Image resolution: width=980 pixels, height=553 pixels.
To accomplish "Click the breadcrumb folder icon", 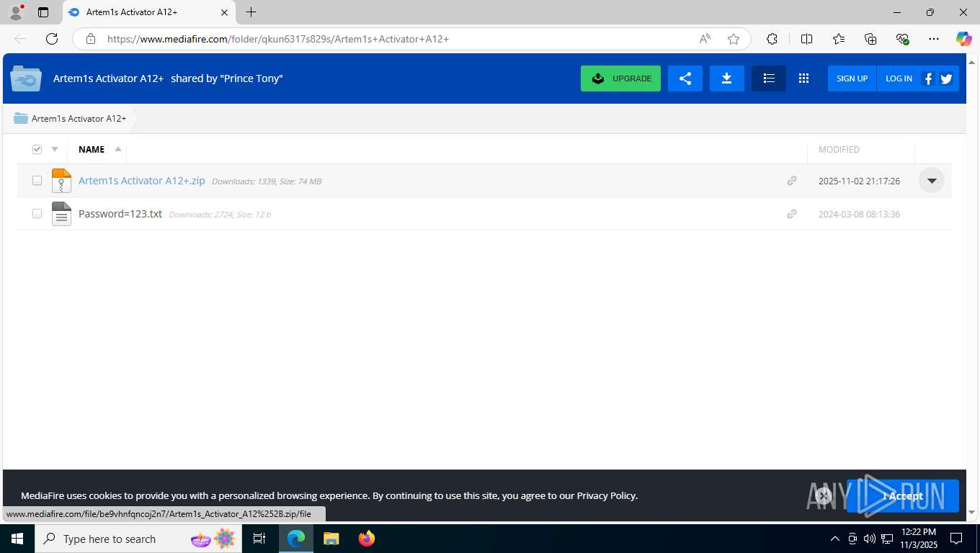I will click(x=21, y=118).
